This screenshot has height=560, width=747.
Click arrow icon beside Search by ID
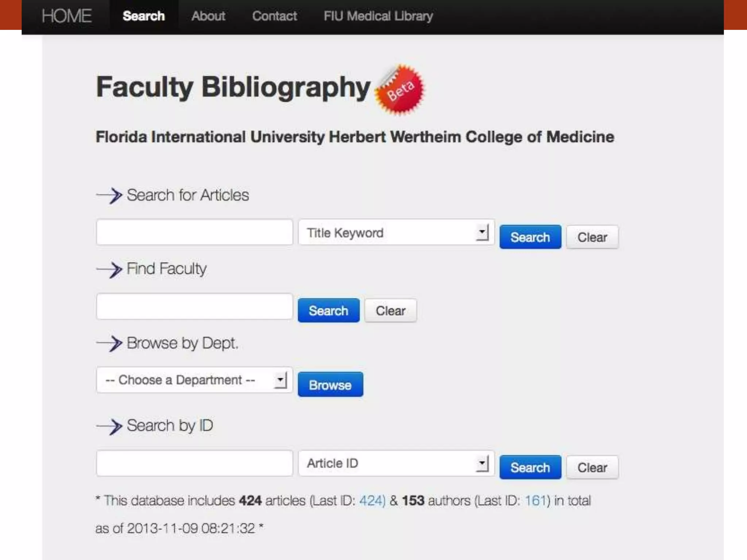tap(109, 426)
